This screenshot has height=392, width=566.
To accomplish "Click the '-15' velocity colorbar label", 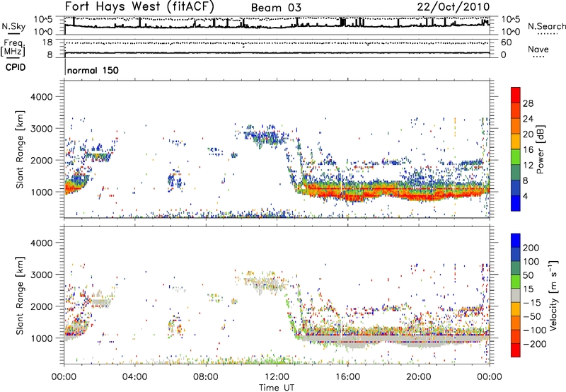I will (532, 303).
